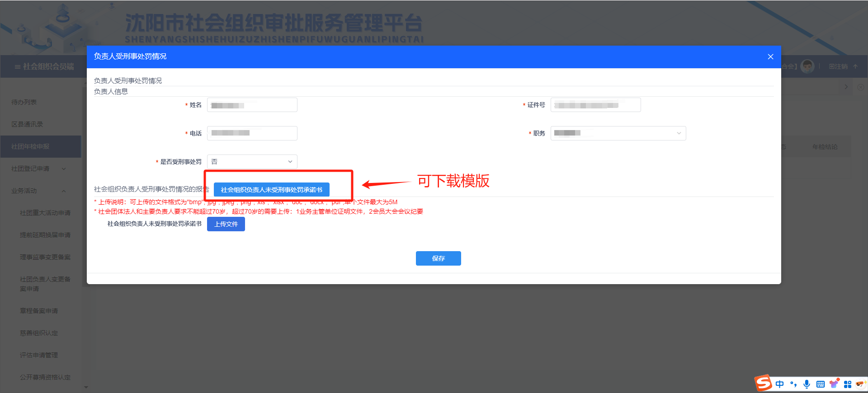Download the 社会组织负责人未受刑事处罚承诺书 template

pos(271,190)
